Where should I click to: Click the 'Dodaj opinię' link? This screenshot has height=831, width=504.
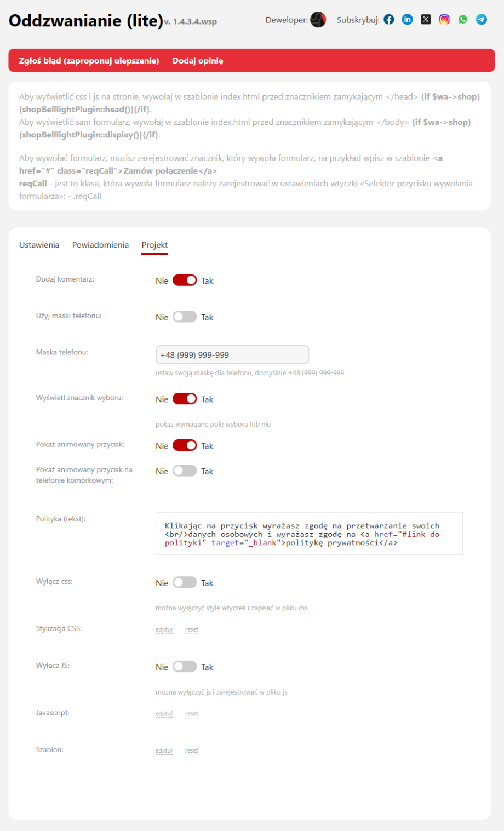coord(198,61)
